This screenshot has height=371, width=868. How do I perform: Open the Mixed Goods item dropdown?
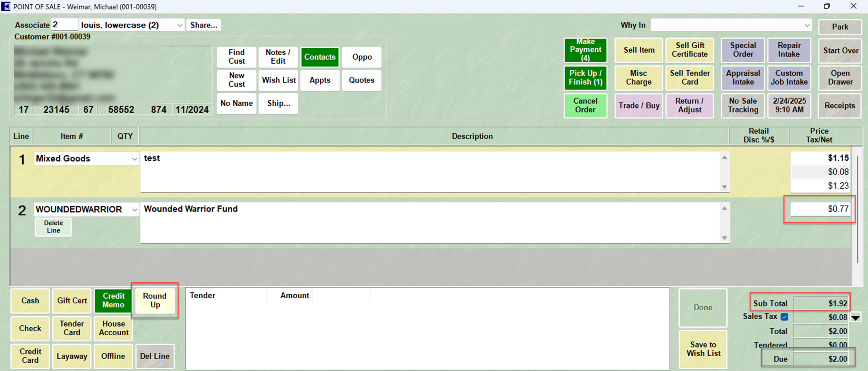click(135, 159)
